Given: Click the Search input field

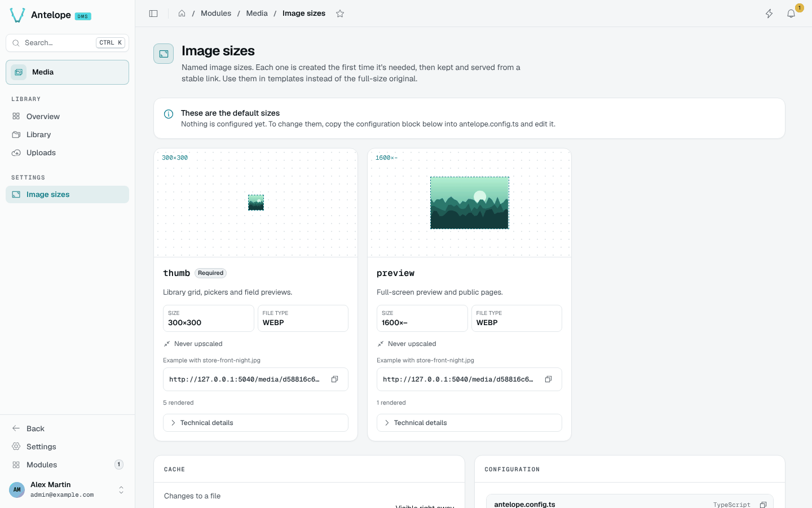Looking at the screenshot, I should point(67,43).
